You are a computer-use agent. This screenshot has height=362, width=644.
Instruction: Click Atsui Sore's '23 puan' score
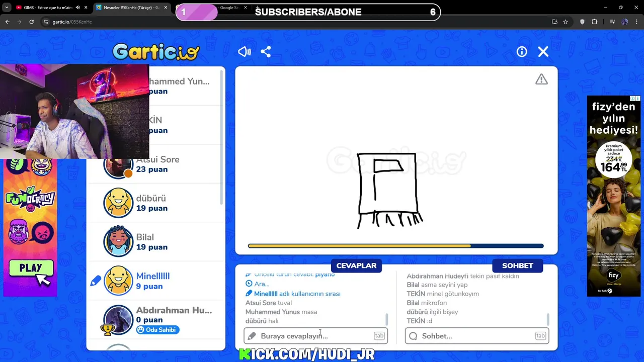pos(151,169)
